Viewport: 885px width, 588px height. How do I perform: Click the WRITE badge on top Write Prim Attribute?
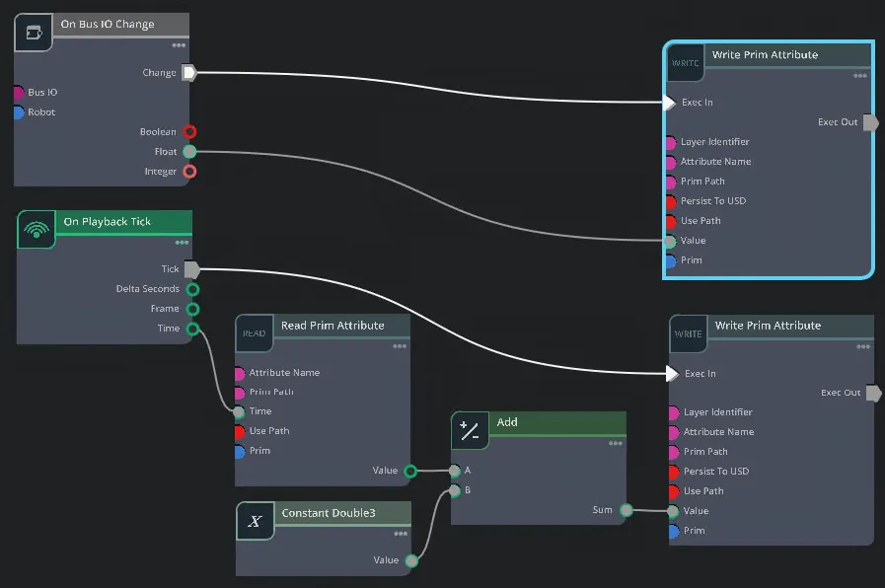point(686,63)
